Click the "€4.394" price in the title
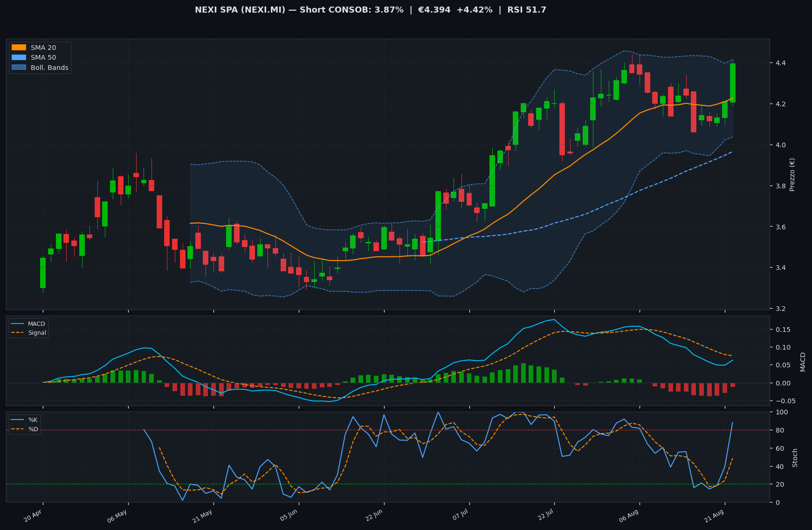Image resolution: width=812 pixels, height=530 pixels. pos(434,10)
